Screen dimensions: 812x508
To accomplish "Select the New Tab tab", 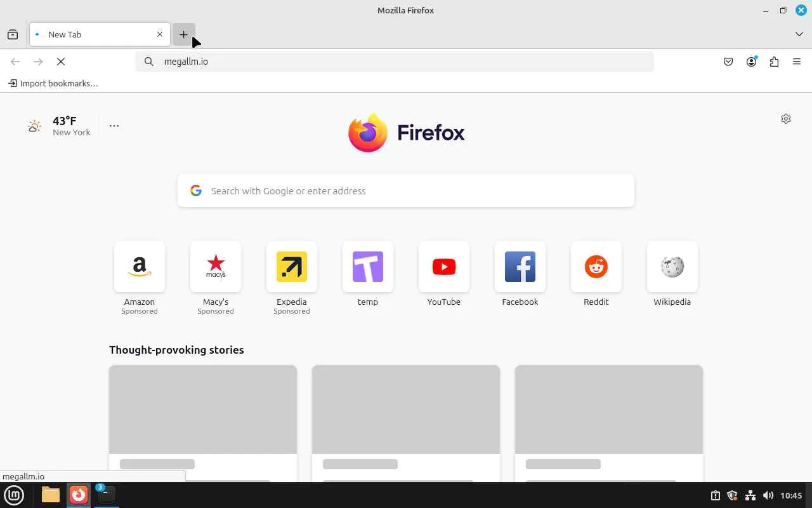I will click(100, 34).
